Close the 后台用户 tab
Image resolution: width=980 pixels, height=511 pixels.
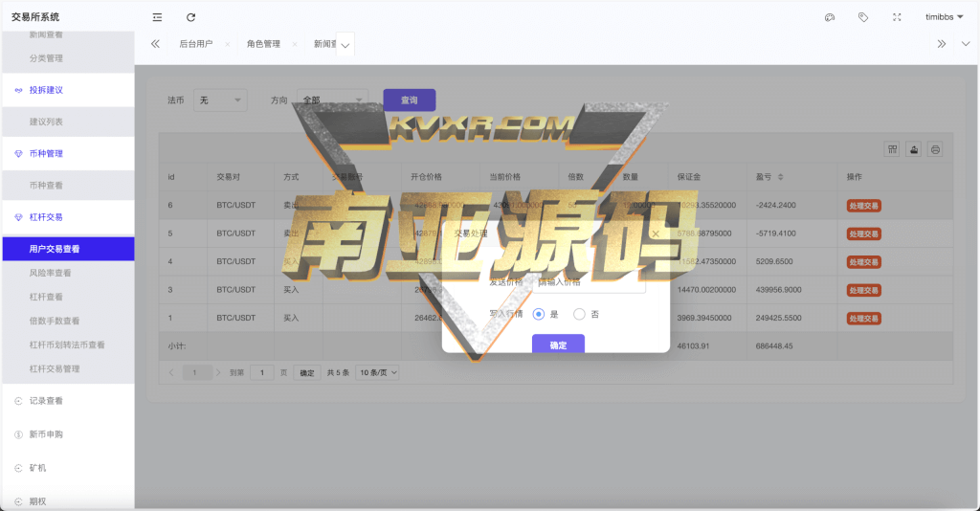228,44
